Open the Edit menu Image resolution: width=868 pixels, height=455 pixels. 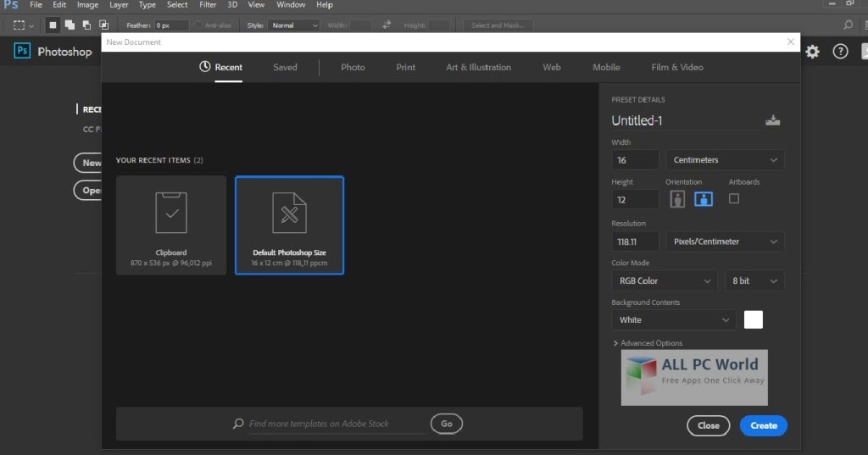coord(59,5)
